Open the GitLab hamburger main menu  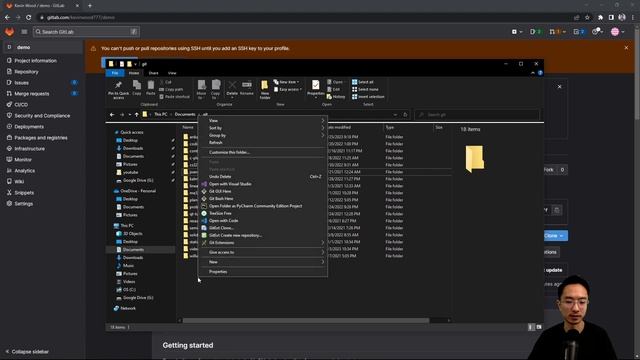24,32
